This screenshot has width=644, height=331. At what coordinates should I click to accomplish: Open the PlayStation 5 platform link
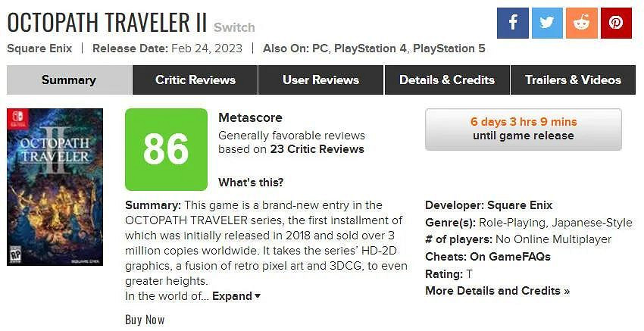click(450, 48)
